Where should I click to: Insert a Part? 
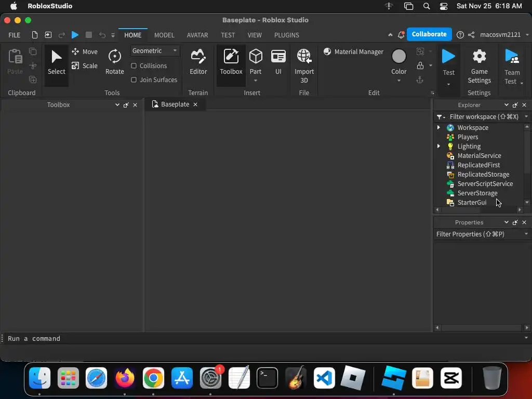point(256,62)
